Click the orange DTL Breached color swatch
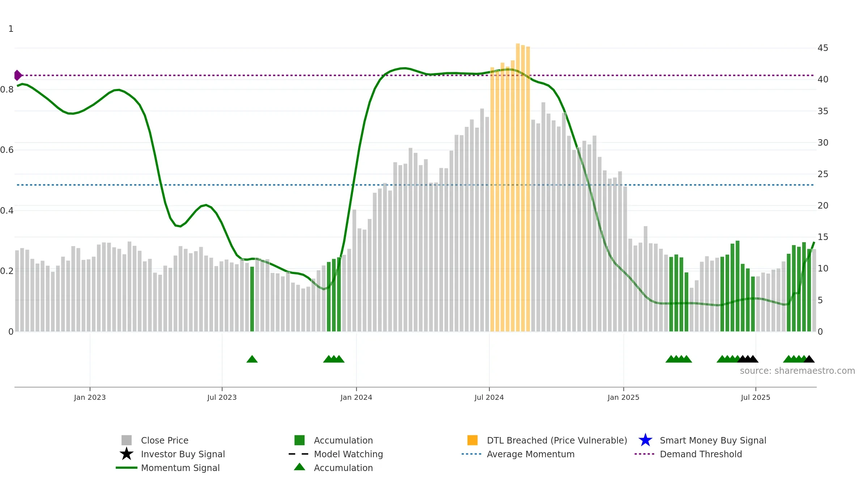 tap(472, 440)
